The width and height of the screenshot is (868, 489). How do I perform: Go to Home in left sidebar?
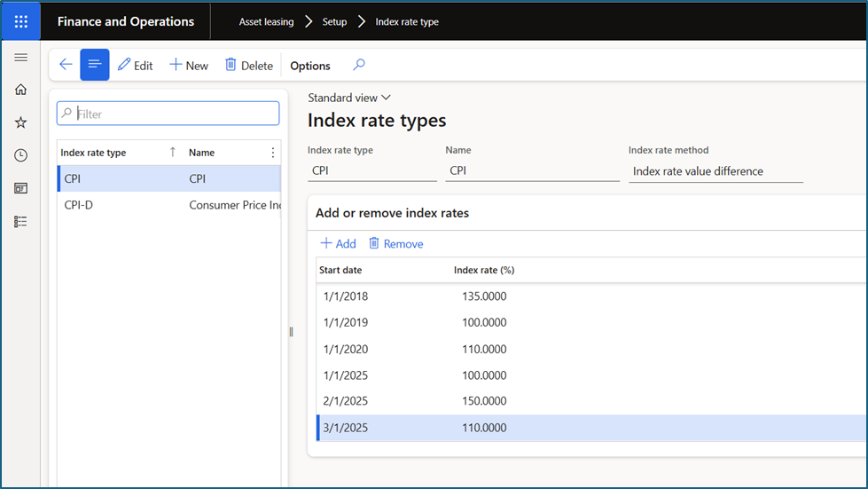coord(21,90)
